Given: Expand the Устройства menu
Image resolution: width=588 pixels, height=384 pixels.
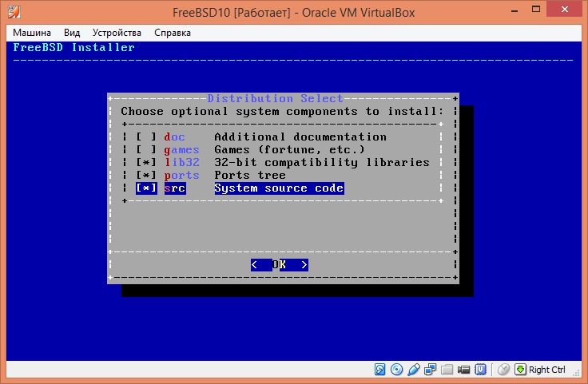Looking at the screenshot, I should point(117,33).
